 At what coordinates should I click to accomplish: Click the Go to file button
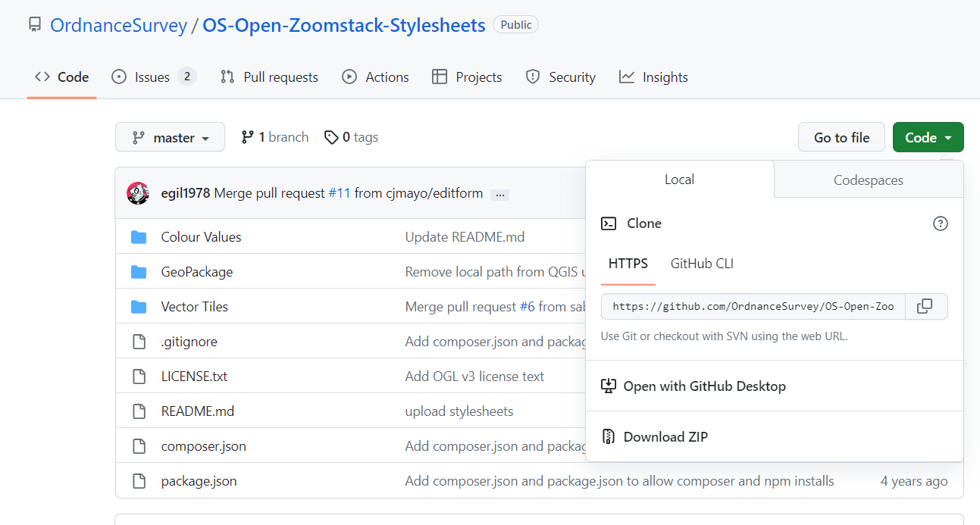pos(841,137)
